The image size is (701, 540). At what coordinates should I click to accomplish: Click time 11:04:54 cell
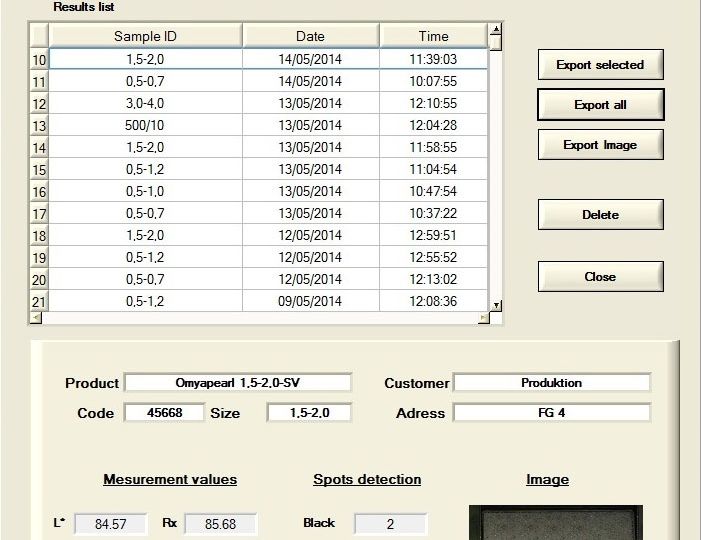coord(433,169)
